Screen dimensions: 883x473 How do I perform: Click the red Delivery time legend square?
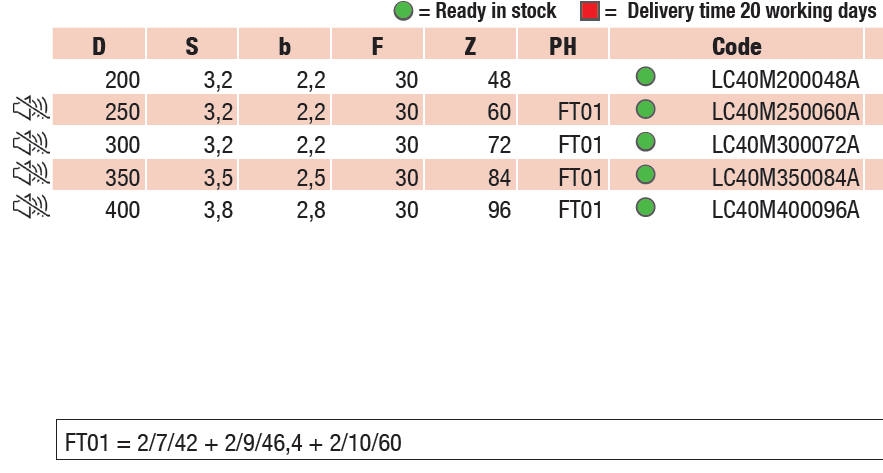[x=589, y=12]
